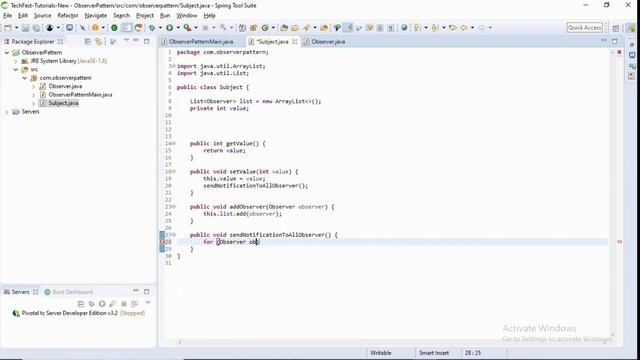This screenshot has width=640, height=360.
Task: Expand the JRE System Library node
Action: click(16, 61)
